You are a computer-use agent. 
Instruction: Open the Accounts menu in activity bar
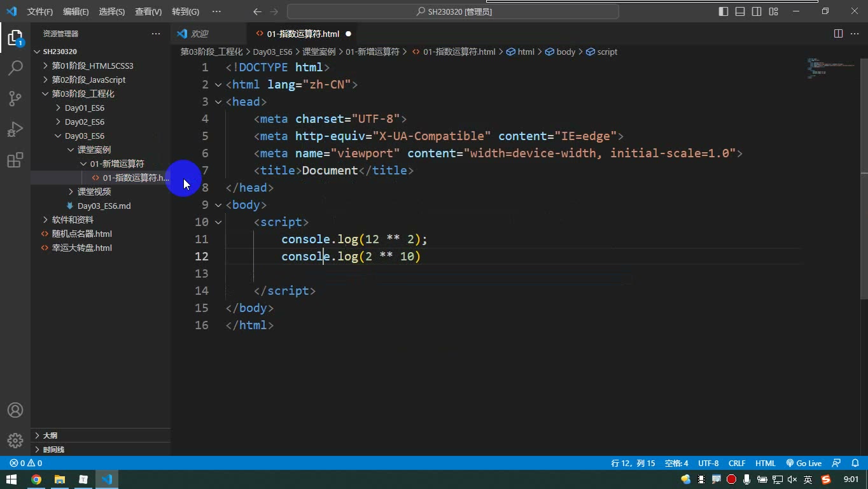[x=15, y=410]
